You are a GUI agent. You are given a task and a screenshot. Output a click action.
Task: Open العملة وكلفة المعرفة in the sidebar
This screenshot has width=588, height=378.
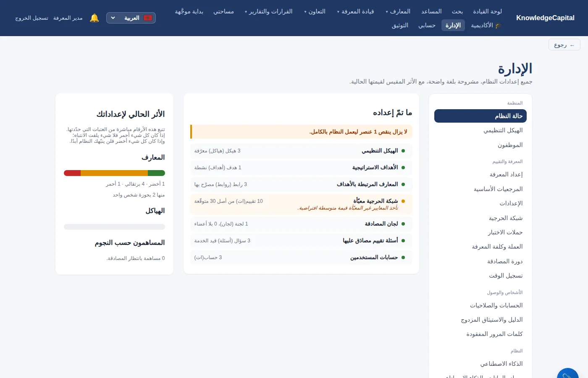click(x=480, y=247)
